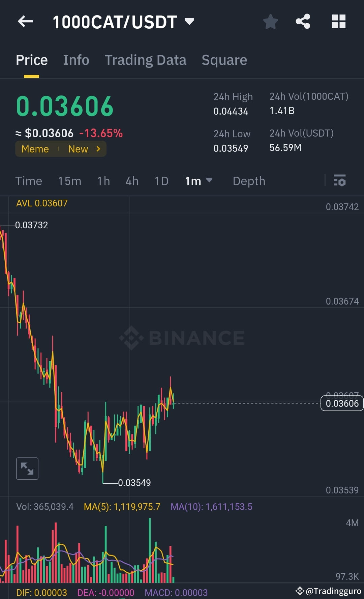Tap the Meme category label
This screenshot has width=364, height=599.
[35, 149]
